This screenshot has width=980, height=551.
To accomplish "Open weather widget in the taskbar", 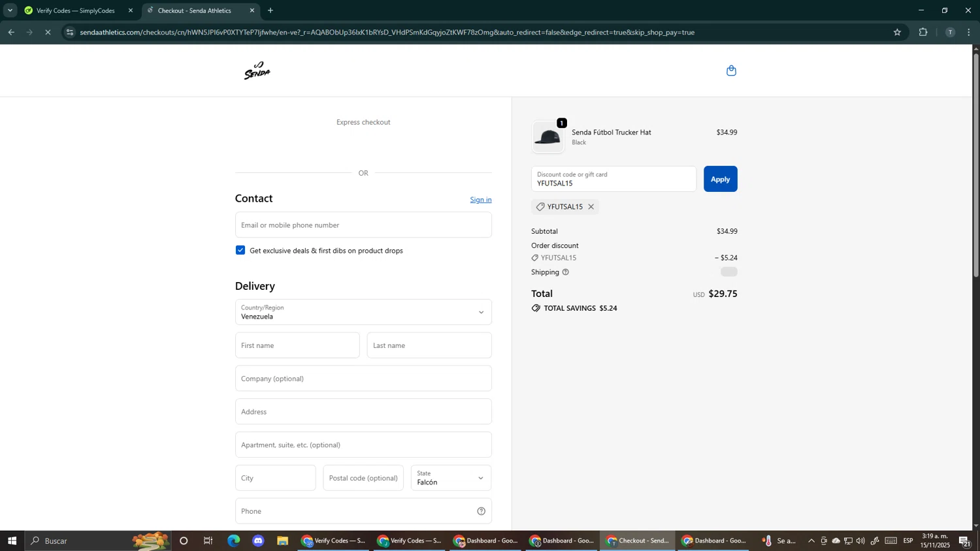I will click(780, 541).
